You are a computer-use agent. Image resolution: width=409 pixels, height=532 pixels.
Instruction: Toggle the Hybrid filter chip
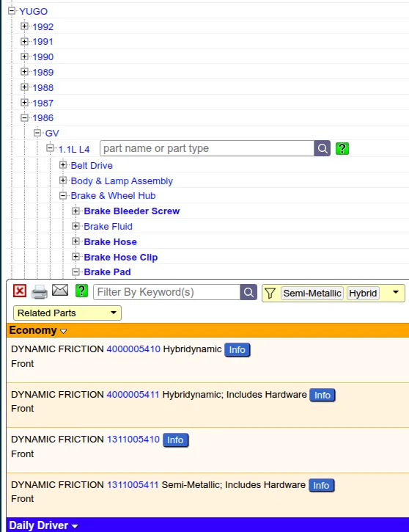point(363,293)
